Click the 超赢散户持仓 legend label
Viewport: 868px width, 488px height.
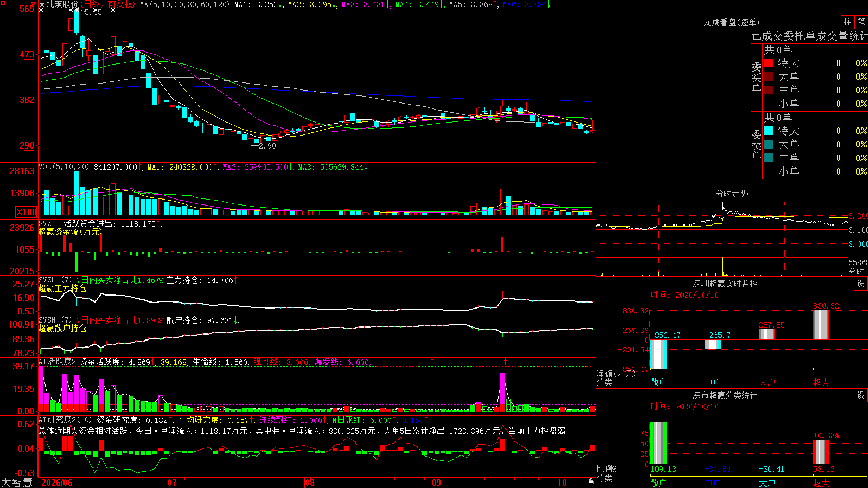point(62,328)
